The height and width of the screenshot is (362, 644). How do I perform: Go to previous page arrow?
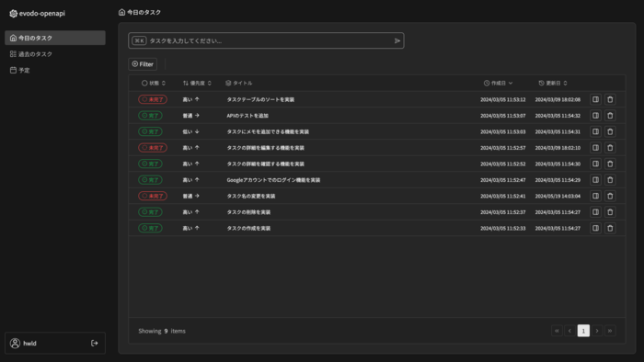pos(569,331)
